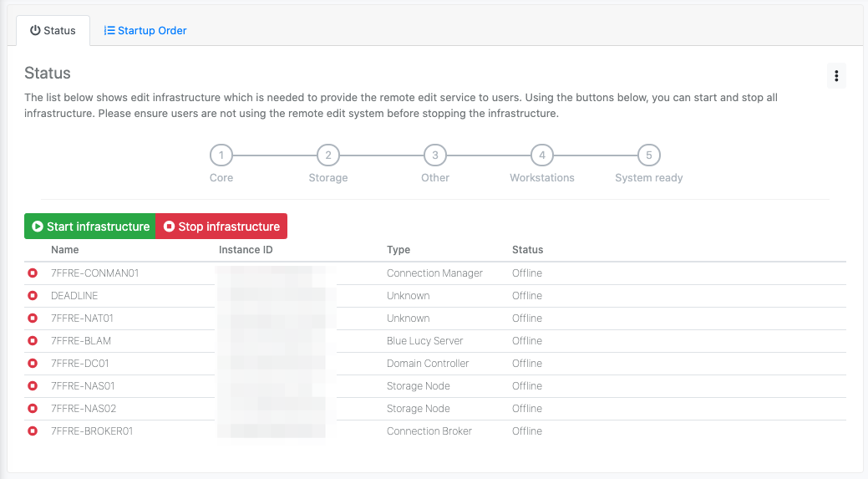868x479 pixels.
Task: Click step 2 Storage circle
Action: [328, 155]
